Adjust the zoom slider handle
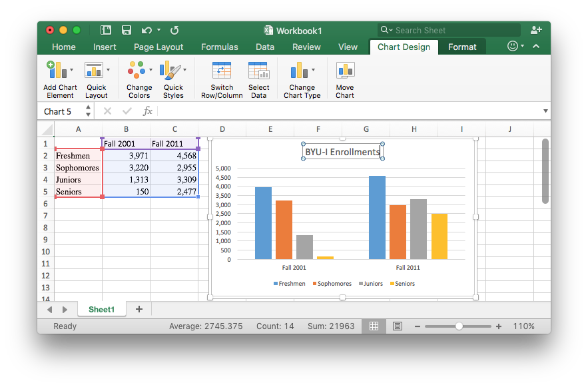 459,326
